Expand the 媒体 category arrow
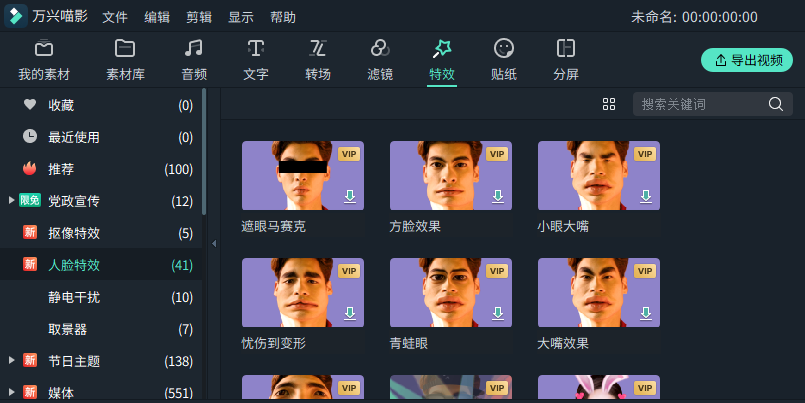805x403 pixels. click(x=11, y=392)
